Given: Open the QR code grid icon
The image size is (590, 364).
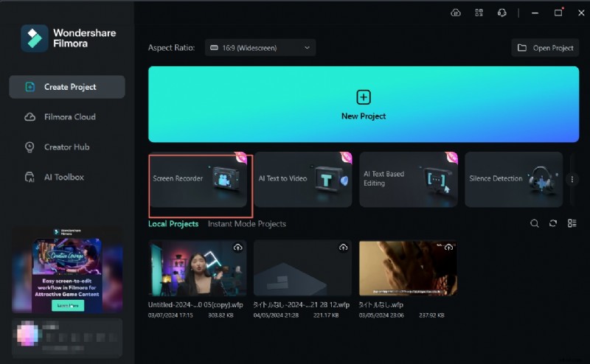Looking at the screenshot, I should click(479, 13).
